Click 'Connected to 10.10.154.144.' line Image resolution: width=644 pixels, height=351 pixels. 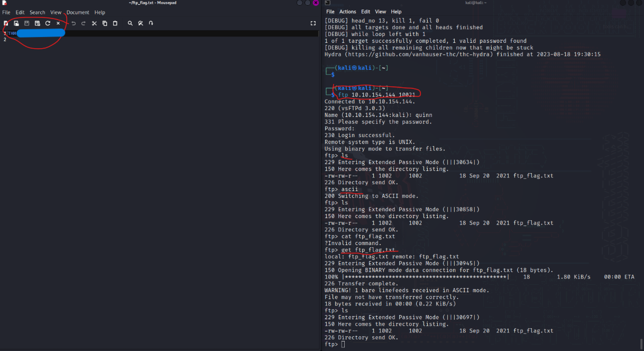click(x=370, y=102)
